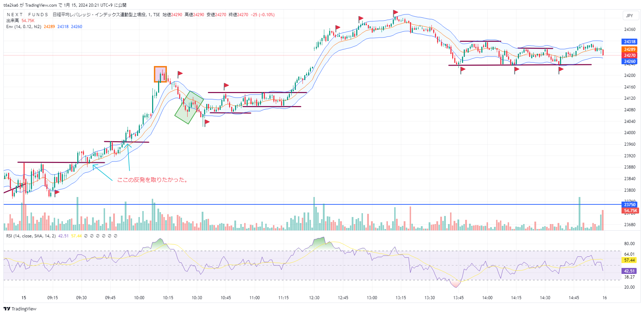
Task: Select the red flag at the chart's highest peak
Action: (396, 13)
